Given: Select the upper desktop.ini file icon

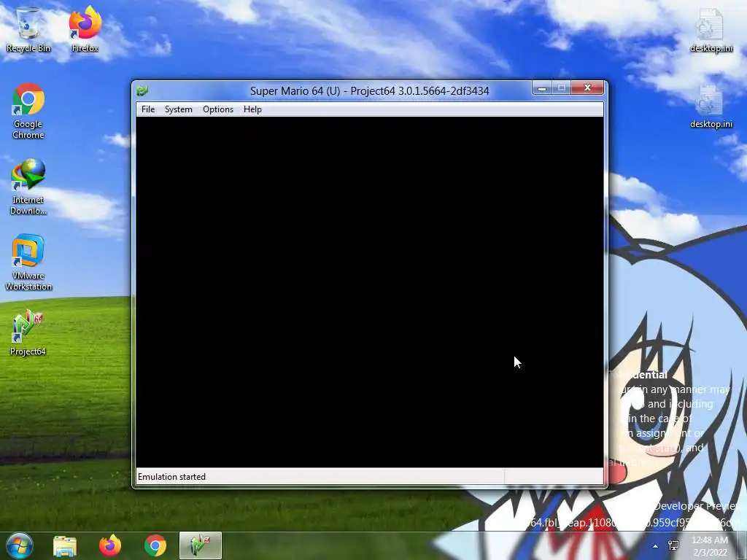Looking at the screenshot, I should click(x=711, y=29).
